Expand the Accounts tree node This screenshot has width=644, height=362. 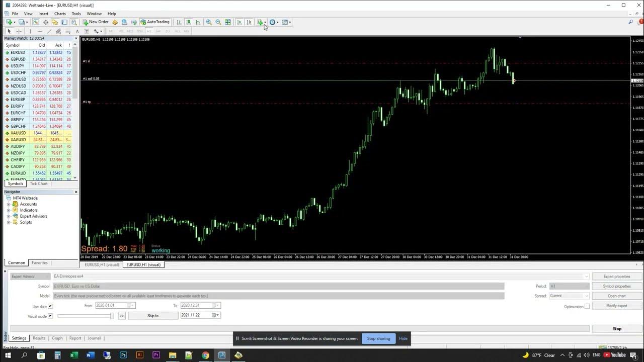coord(9,204)
